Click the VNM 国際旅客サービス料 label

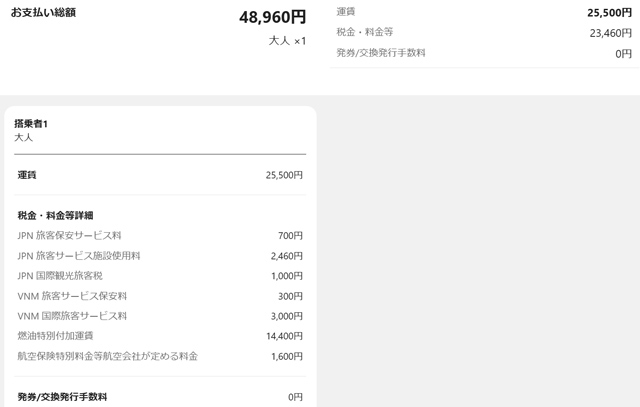[72, 316]
